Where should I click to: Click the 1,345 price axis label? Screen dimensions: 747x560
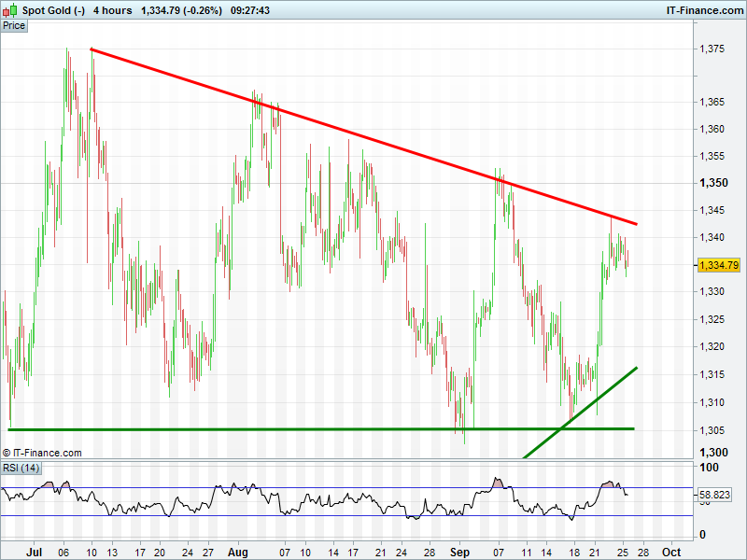click(x=712, y=210)
